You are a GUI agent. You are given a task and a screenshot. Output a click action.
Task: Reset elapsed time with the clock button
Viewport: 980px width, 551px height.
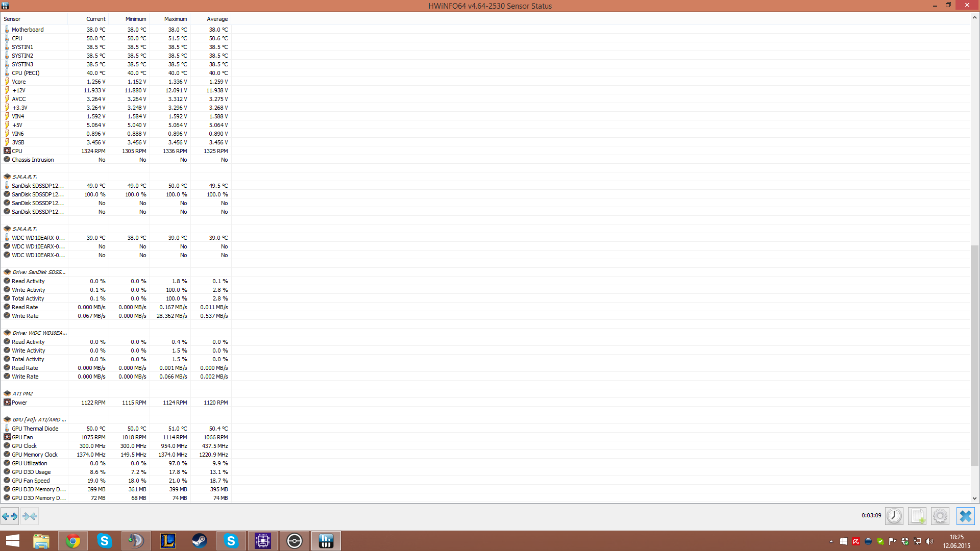pos(894,516)
